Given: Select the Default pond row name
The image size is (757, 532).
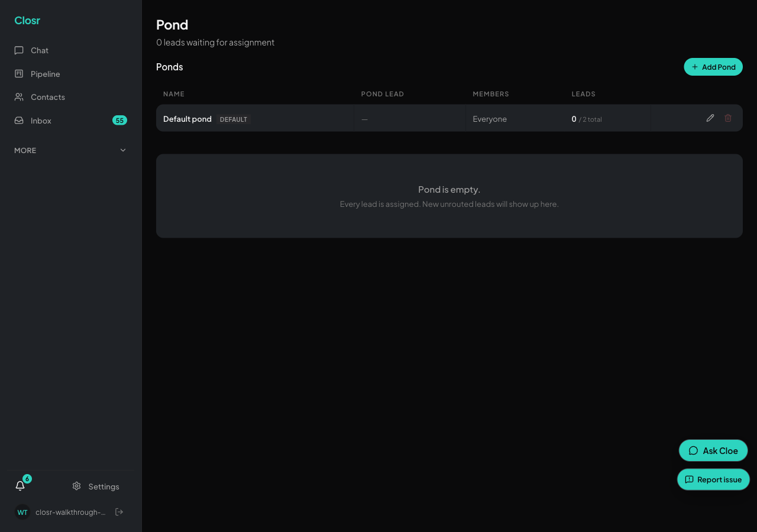Looking at the screenshot, I should coord(187,119).
